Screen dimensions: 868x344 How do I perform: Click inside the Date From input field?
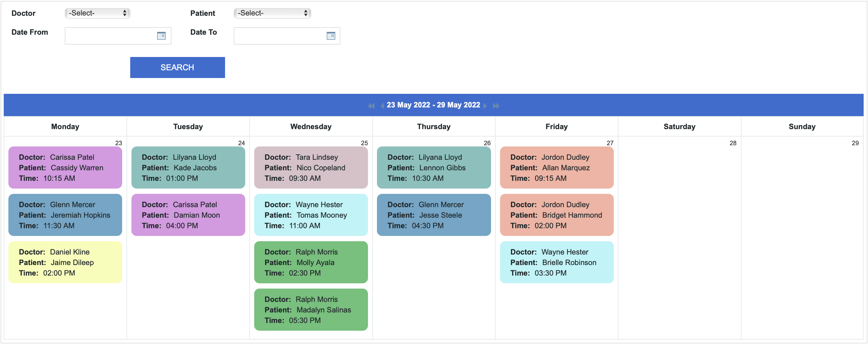[111, 36]
